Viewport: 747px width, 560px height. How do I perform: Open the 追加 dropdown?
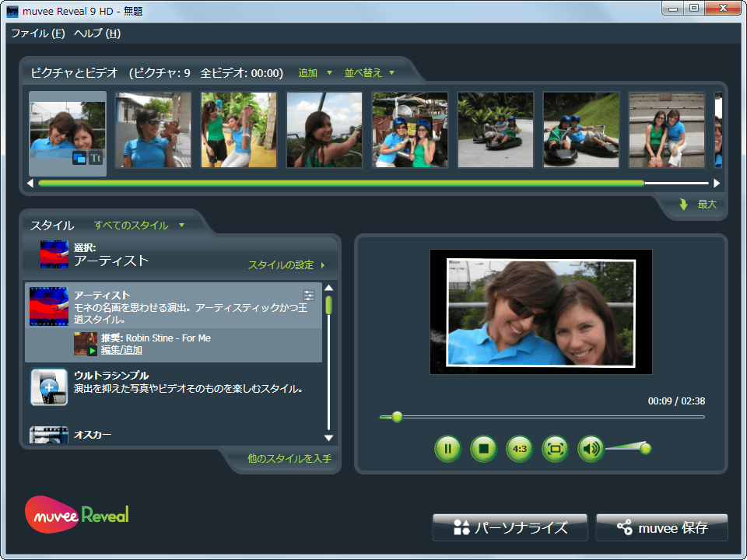pos(315,73)
